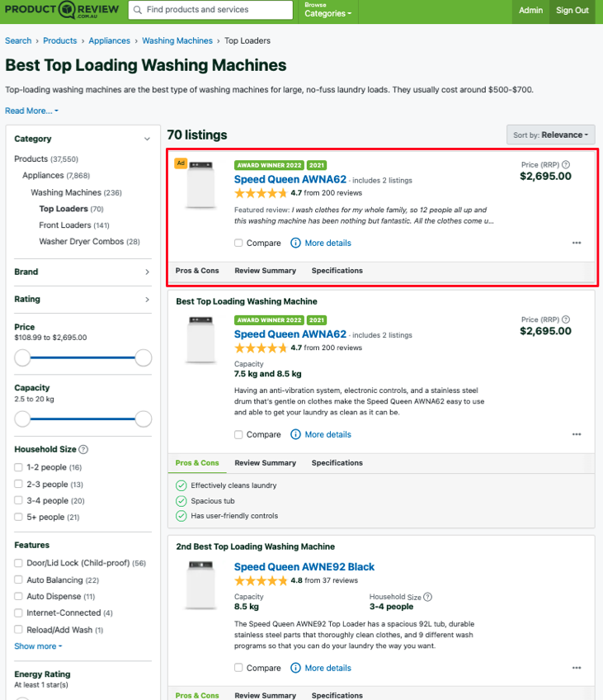Open More details for Speed Queen AWNE92 Black
Screen dimensions: 603x700
[327, 668]
